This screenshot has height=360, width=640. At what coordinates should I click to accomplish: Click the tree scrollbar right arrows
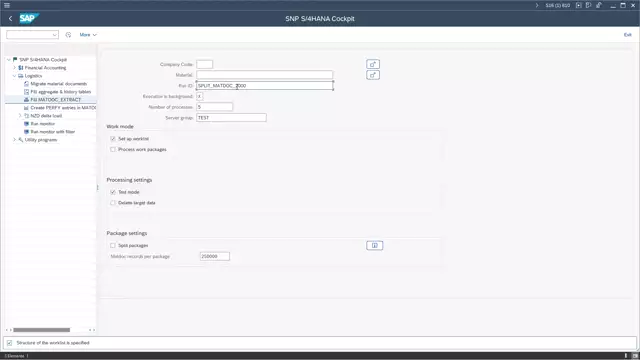92,330
